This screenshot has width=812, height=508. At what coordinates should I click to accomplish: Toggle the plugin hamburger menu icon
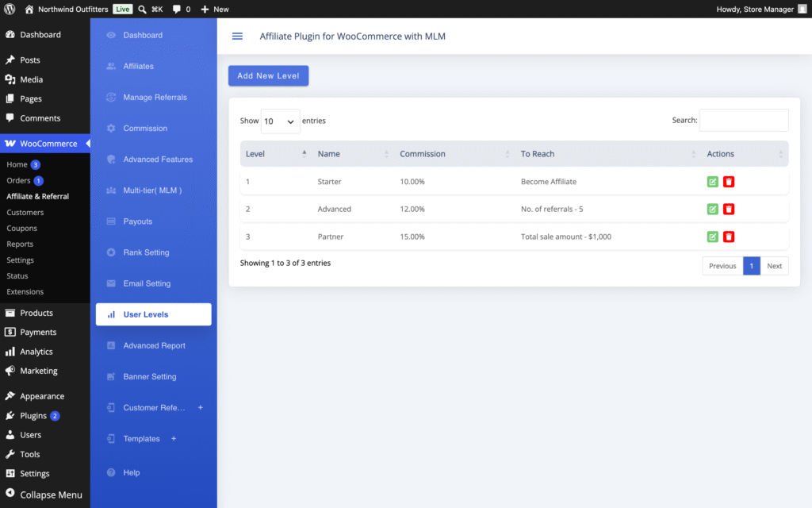(237, 36)
